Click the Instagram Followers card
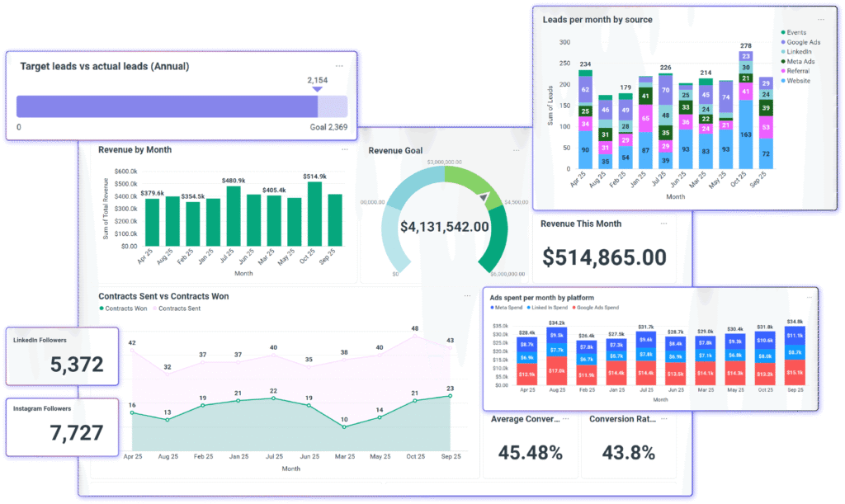This screenshot has height=504, width=845. 62,424
